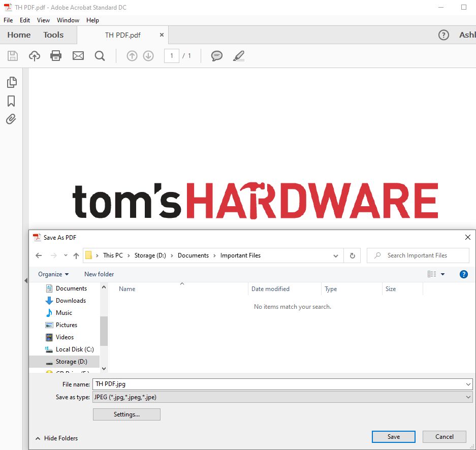Switch to the Tools tab

(x=53, y=35)
